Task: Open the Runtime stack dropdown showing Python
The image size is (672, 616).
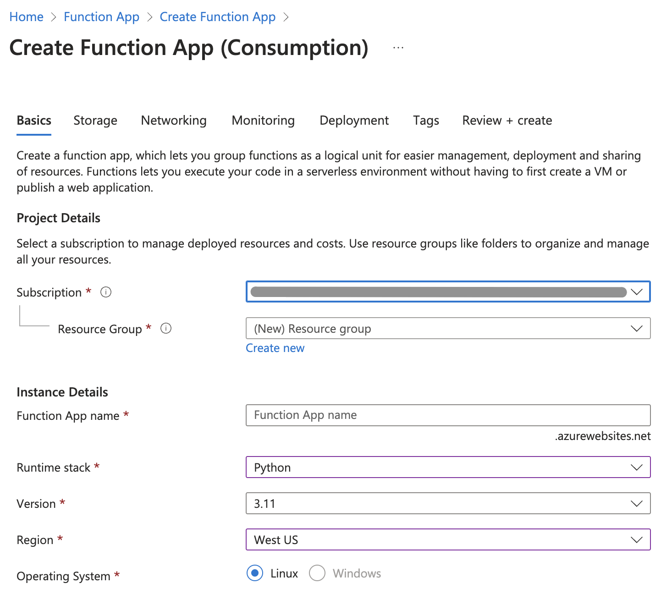Action: coord(448,467)
